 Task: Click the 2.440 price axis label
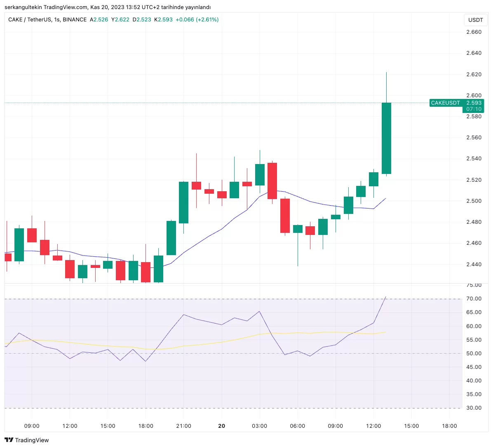[474, 264]
